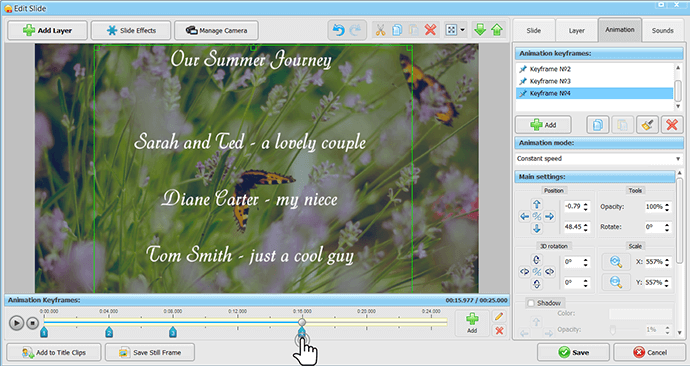Image resolution: width=690 pixels, height=366 pixels.
Task: Click the toolbar paste icon
Action: [x=414, y=30]
